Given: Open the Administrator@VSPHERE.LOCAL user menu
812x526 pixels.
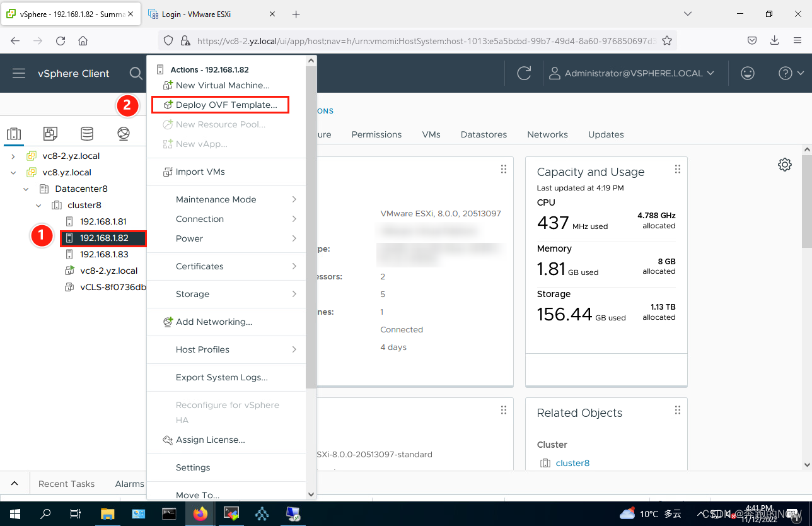Looking at the screenshot, I should pos(631,73).
